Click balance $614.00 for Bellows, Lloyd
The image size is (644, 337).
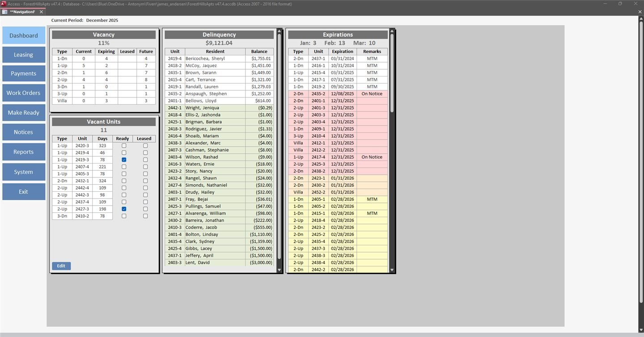[259, 101]
